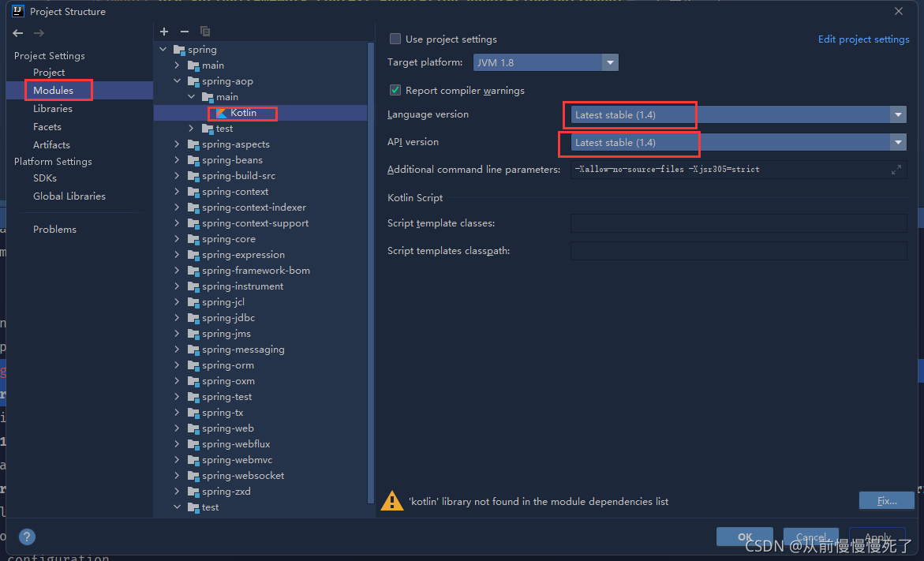Select the spring-context-support module
This screenshot has height=561, width=924.
(255, 223)
